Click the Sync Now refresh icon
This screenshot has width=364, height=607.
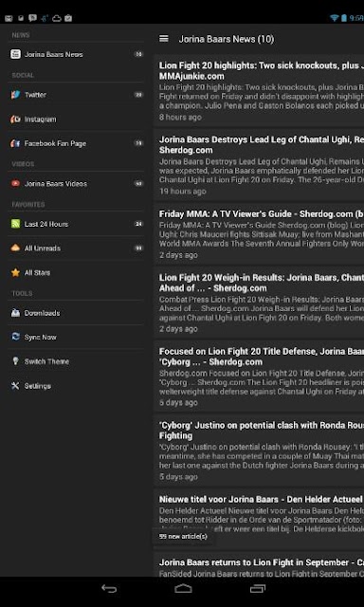pos(15,337)
